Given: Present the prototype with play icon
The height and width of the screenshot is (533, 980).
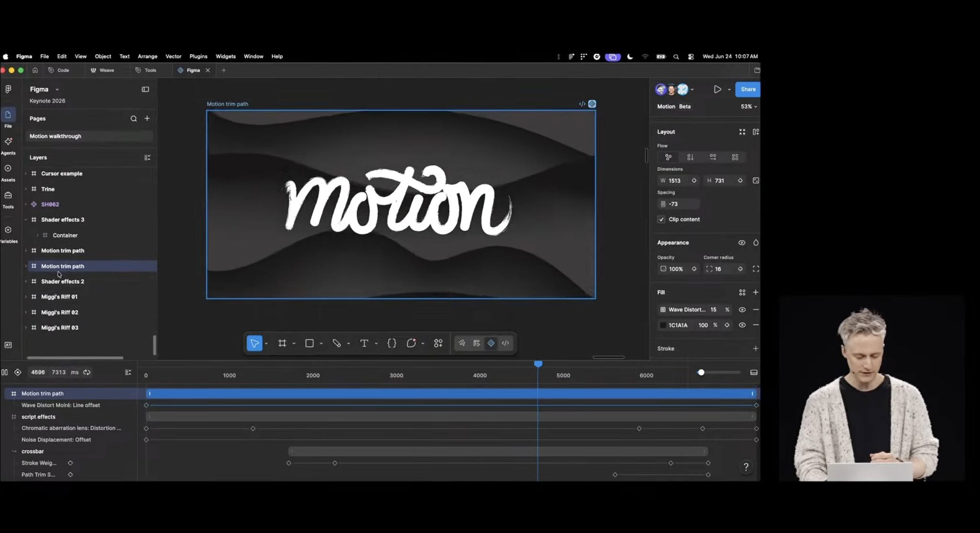Looking at the screenshot, I should (717, 89).
